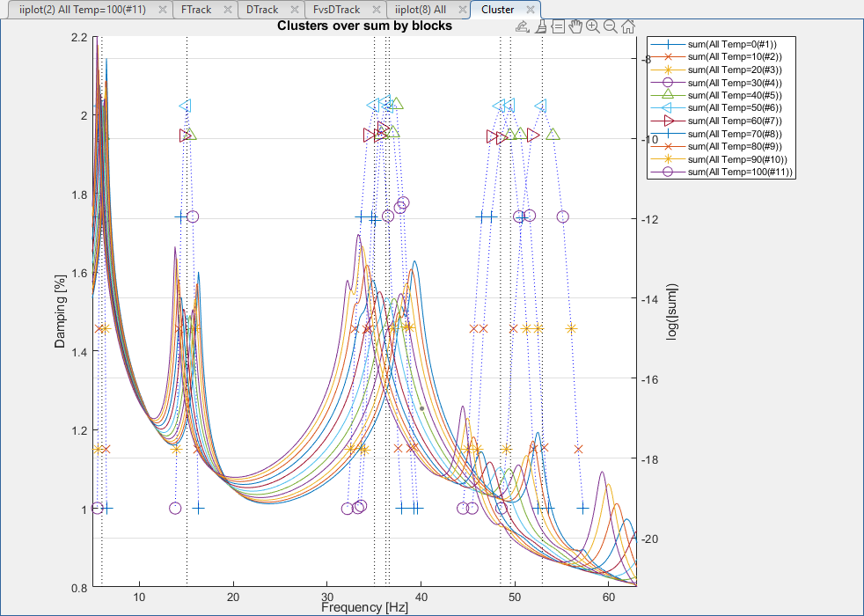Switch to the FTrack tab
864x616 pixels.
pos(194,10)
